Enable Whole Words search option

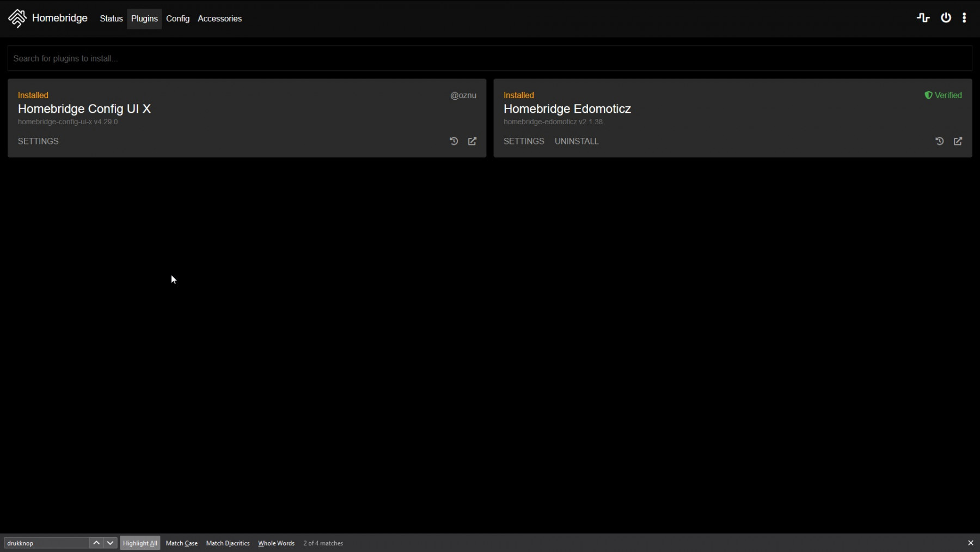coord(276,543)
